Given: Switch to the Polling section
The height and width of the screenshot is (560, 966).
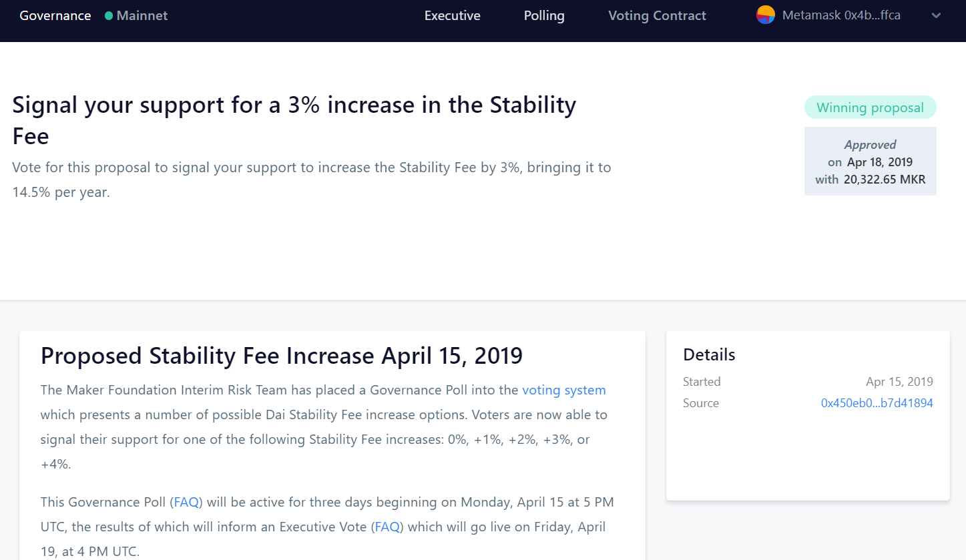Looking at the screenshot, I should tap(544, 15).
